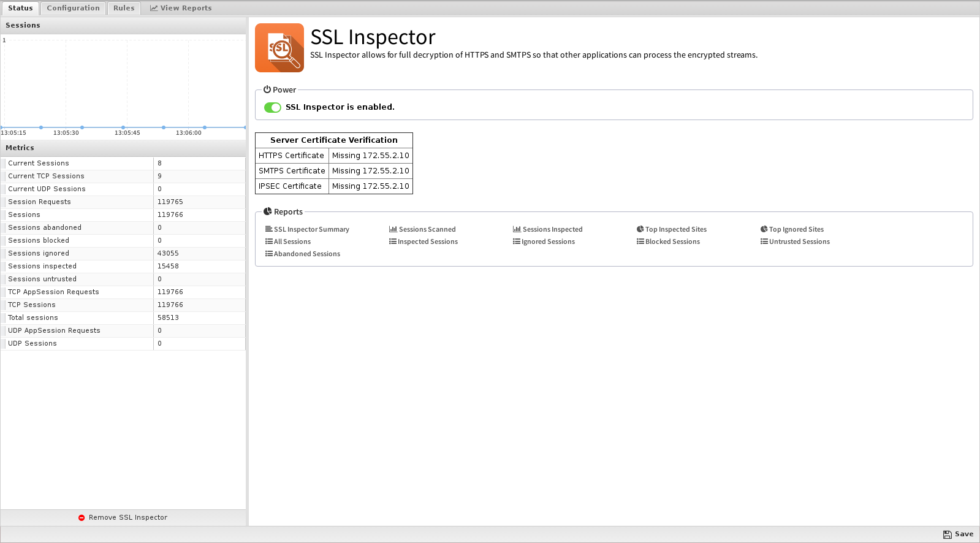Viewport: 980px width, 543px height.
Task: Click the Top Inspected Sites pie icon
Action: (640, 229)
